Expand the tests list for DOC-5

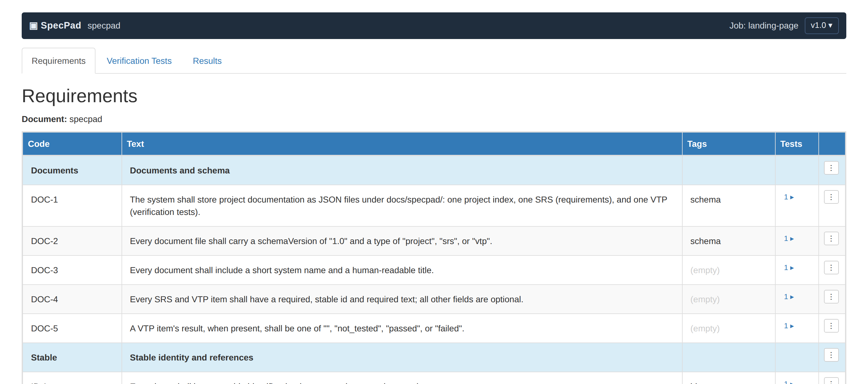click(789, 326)
